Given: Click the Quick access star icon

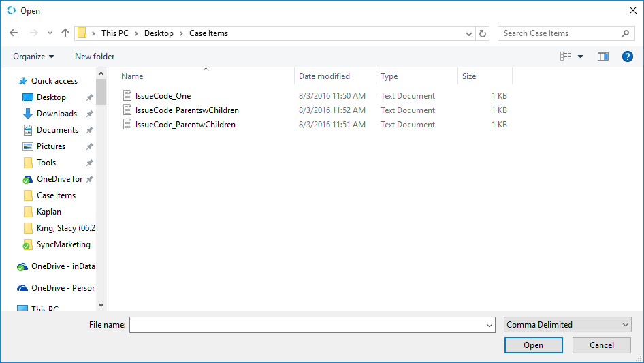Looking at the screenshot, I should 23,81.
